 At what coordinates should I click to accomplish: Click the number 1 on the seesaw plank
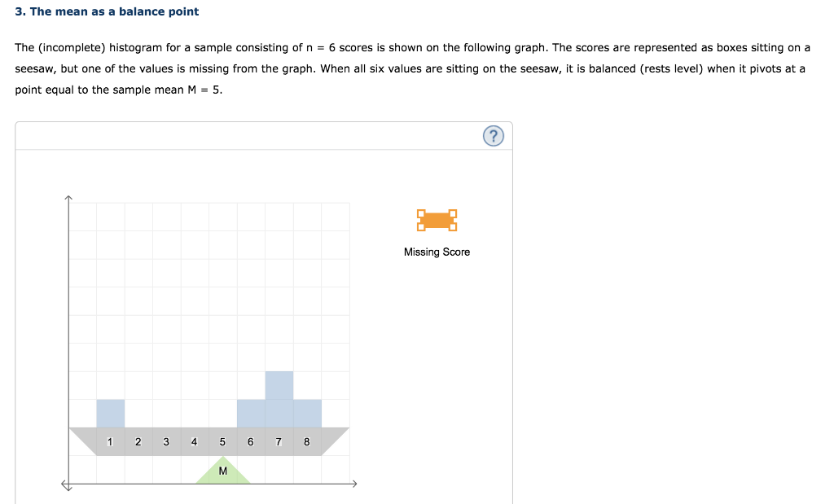pyautogui.click(x=110, y=441)
